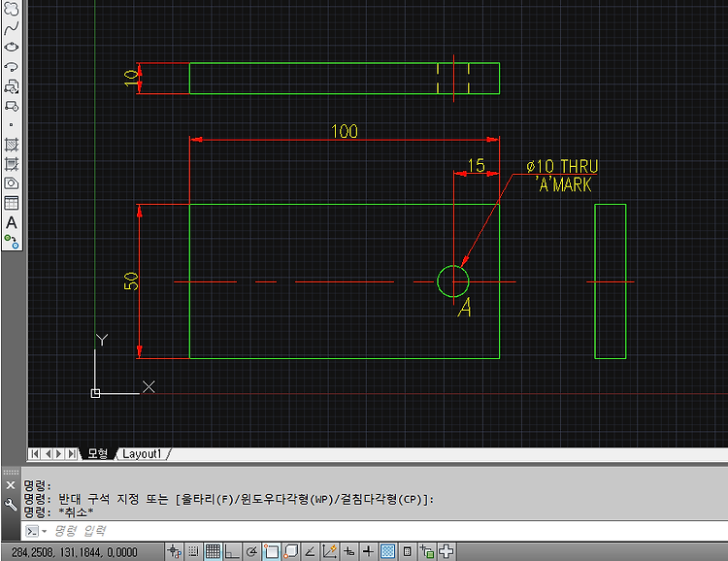Open recent commands dropdown arrow
This screenshot has height=561, width=728.
[x=44, y=531]
